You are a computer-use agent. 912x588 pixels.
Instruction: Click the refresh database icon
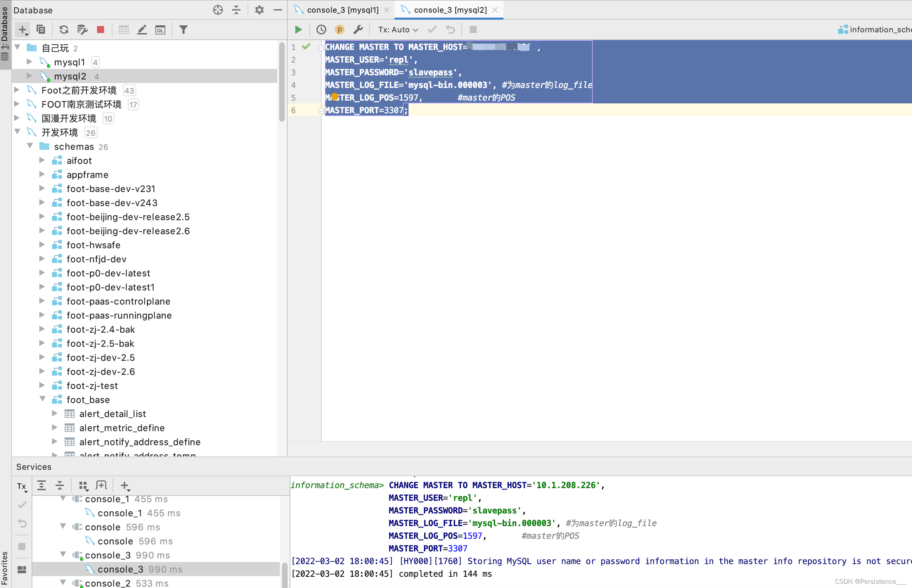coord(64,30)
